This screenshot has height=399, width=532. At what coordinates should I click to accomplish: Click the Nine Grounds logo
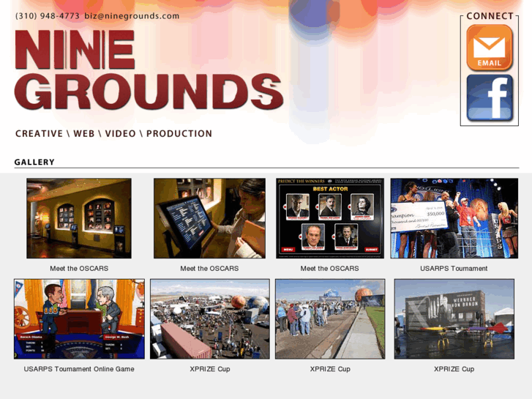click(149, 70)
